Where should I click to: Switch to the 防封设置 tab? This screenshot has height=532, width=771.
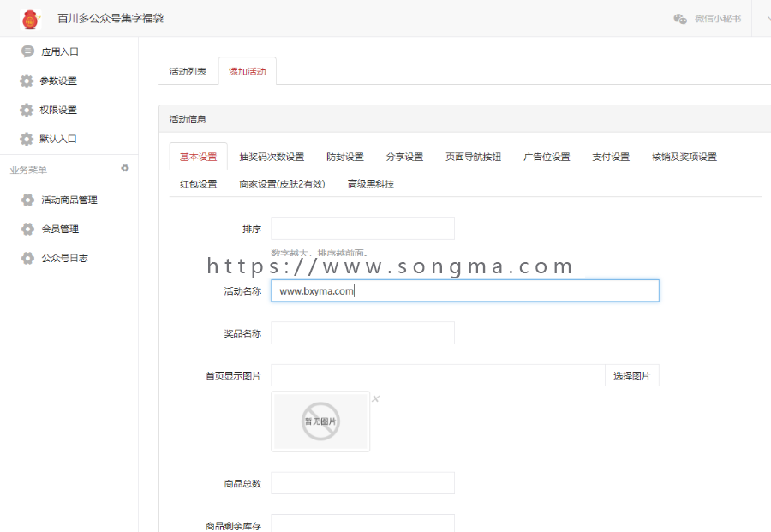pyautogui.click(x=345, y=157)
